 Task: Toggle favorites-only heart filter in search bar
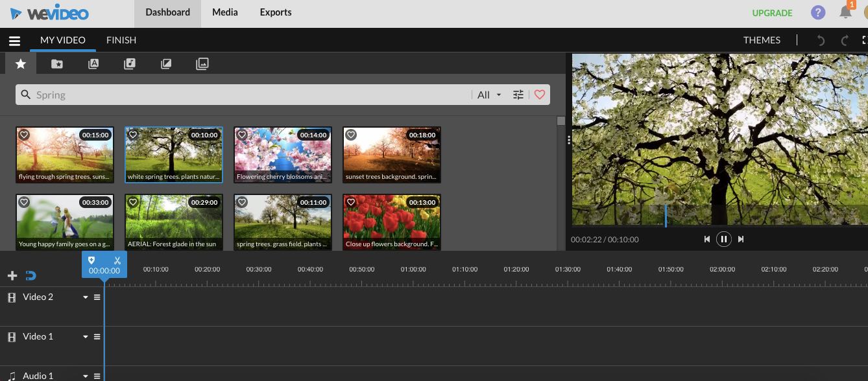[540, 95]
